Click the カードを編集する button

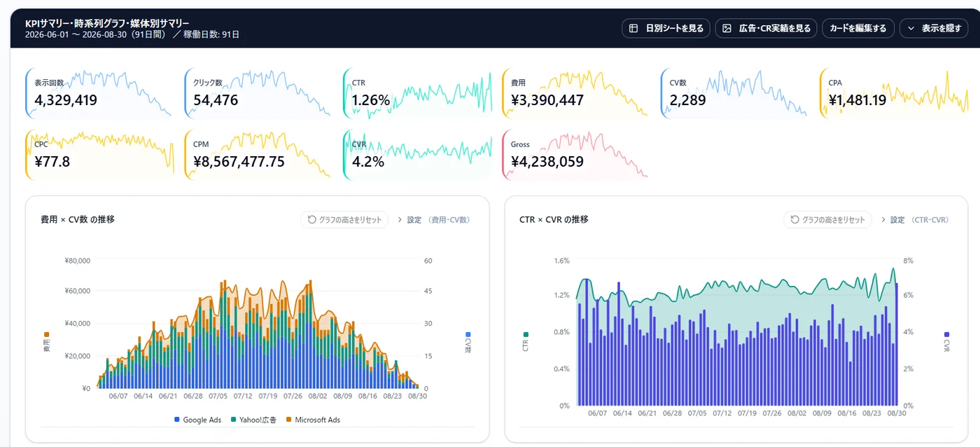click(857, 28)
